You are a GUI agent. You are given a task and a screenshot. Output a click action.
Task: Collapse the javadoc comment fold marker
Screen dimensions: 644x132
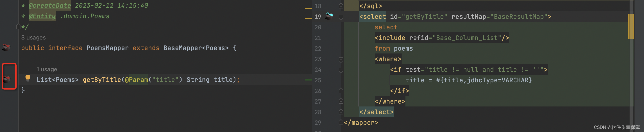point(18,26)
